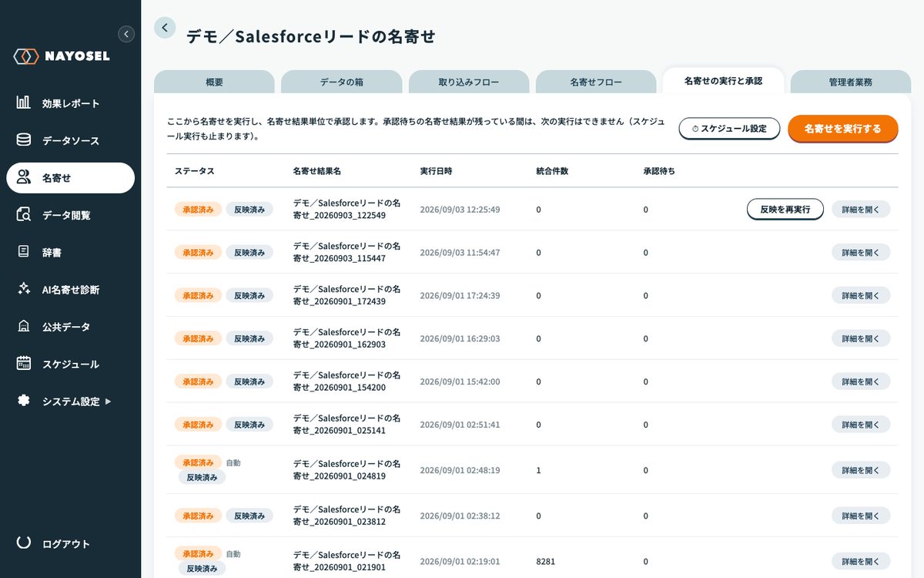
Task: Click the データソース database icon
Action: 24,140
